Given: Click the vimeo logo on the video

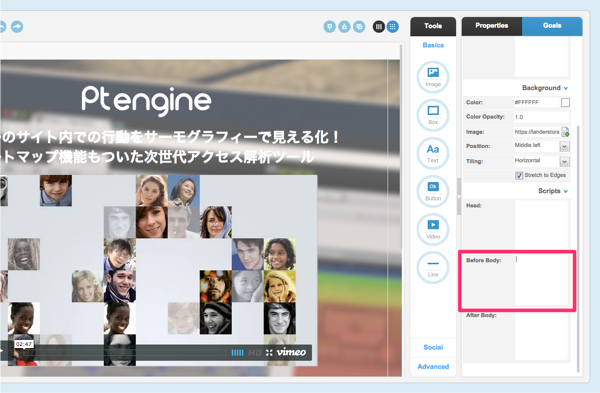Looking at the screenshot, I should [291, 352].
